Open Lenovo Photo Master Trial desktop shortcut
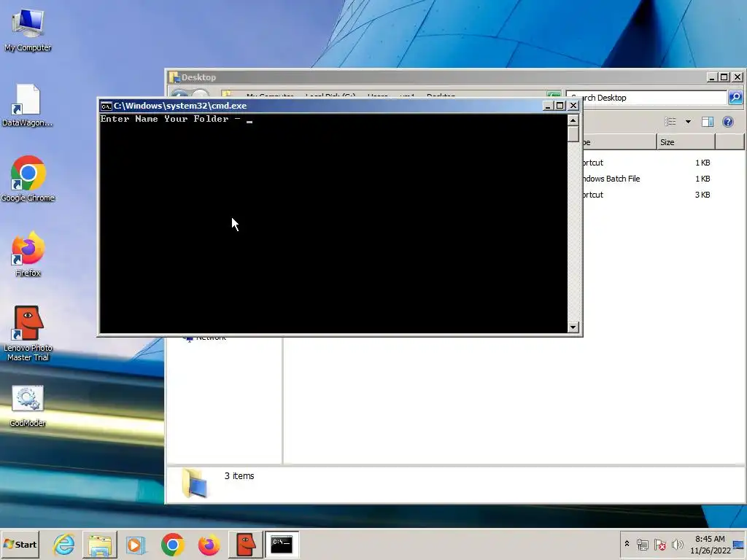747x560 pixels. coord(28,334)
